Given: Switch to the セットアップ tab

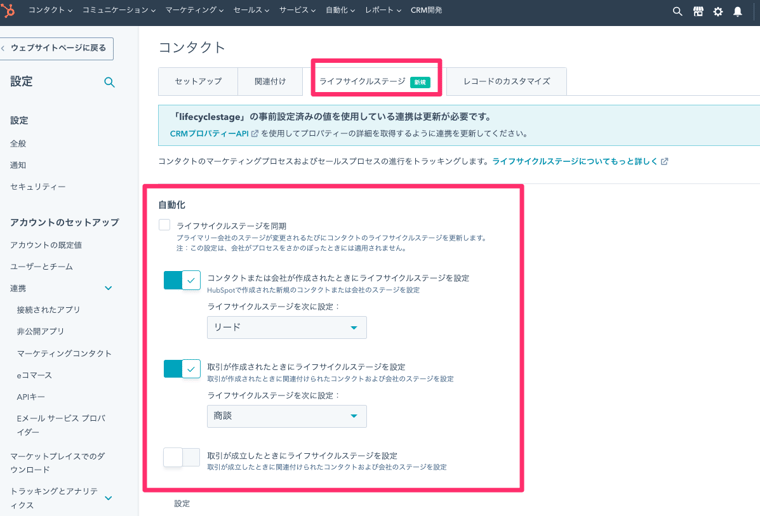Looking at the screenshot, I should click(x=198, y=81).
